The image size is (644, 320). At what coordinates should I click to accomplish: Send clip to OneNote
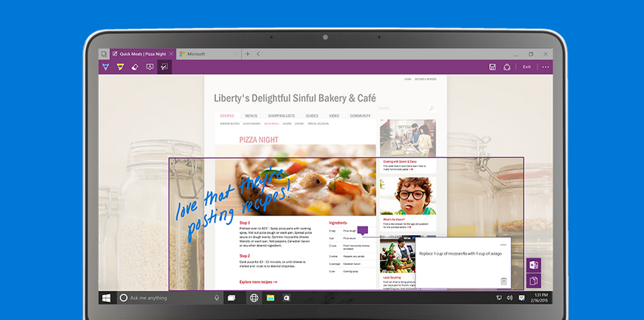click(533, 265)
